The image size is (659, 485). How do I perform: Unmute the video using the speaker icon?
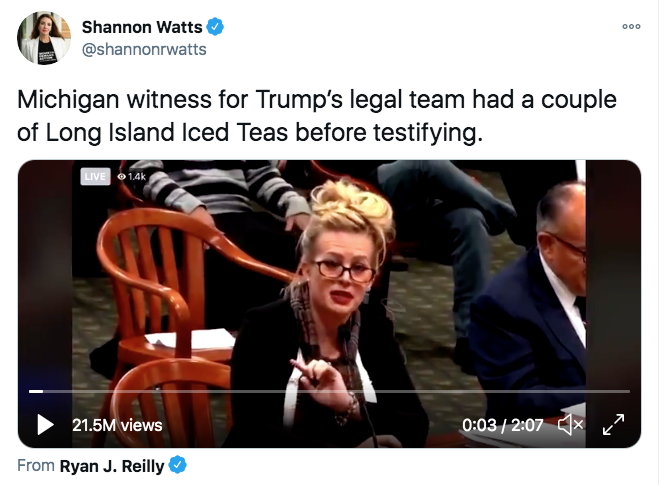[570, 424]
